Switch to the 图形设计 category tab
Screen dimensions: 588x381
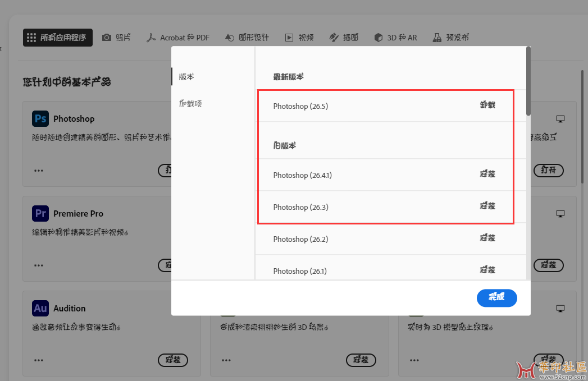(247, 38)
